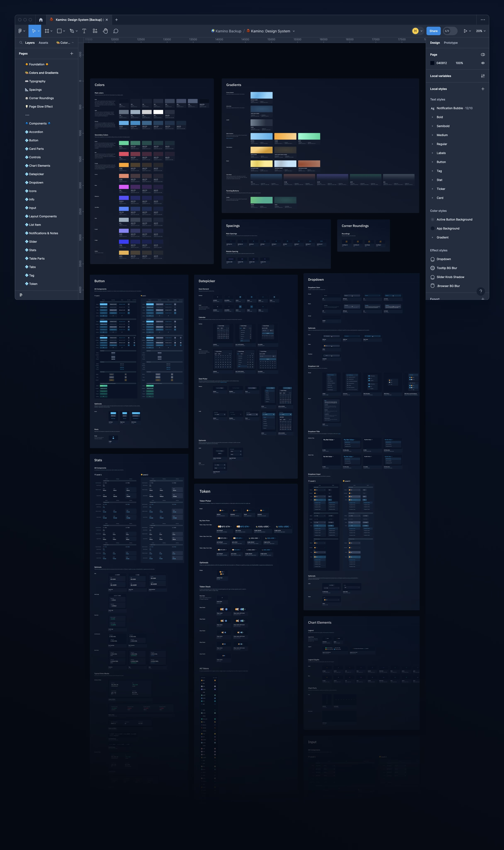Select the Rectangle shape tool
The image size is (504, 850).
(59, 31)
